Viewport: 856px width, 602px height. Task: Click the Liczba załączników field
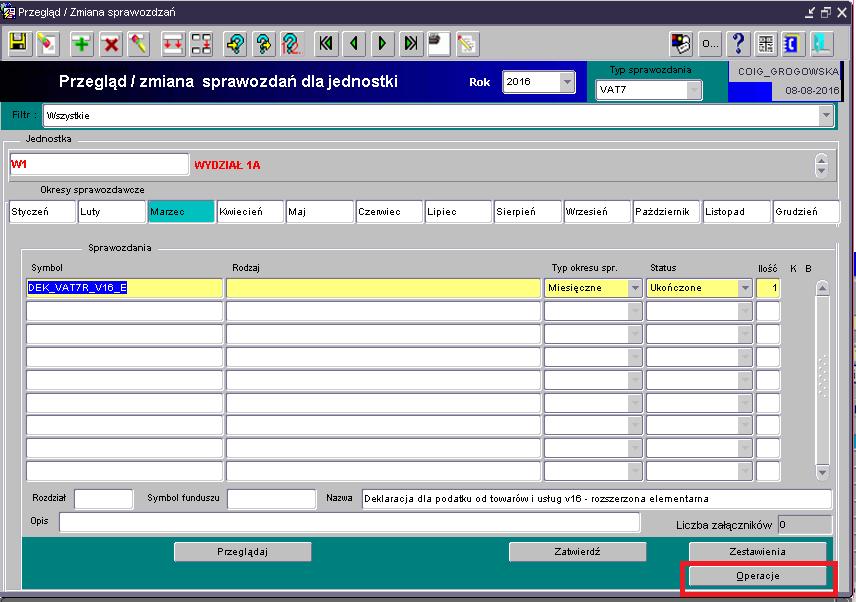(805, 524)
